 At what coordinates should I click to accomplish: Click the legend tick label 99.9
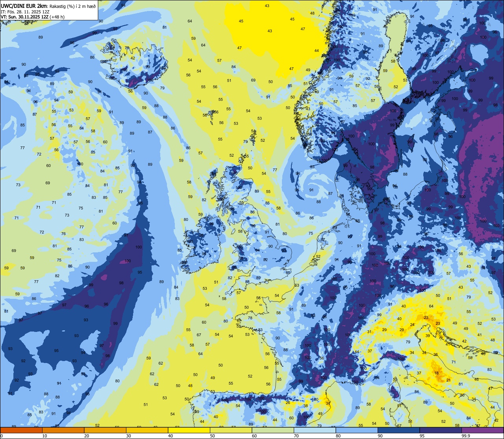click(466, 436)
